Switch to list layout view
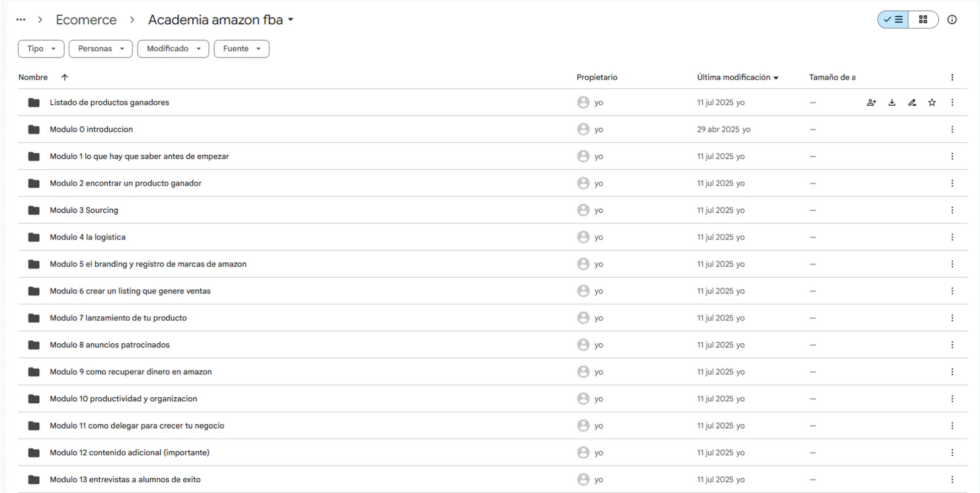Image resolution: width=980 pixels, height=493 pixels. (893, 20)
